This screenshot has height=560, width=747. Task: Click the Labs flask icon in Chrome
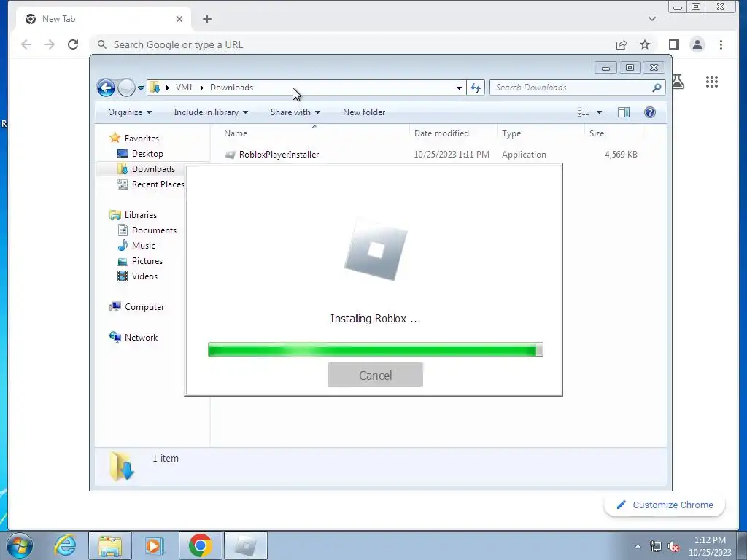tap(678, 82)
